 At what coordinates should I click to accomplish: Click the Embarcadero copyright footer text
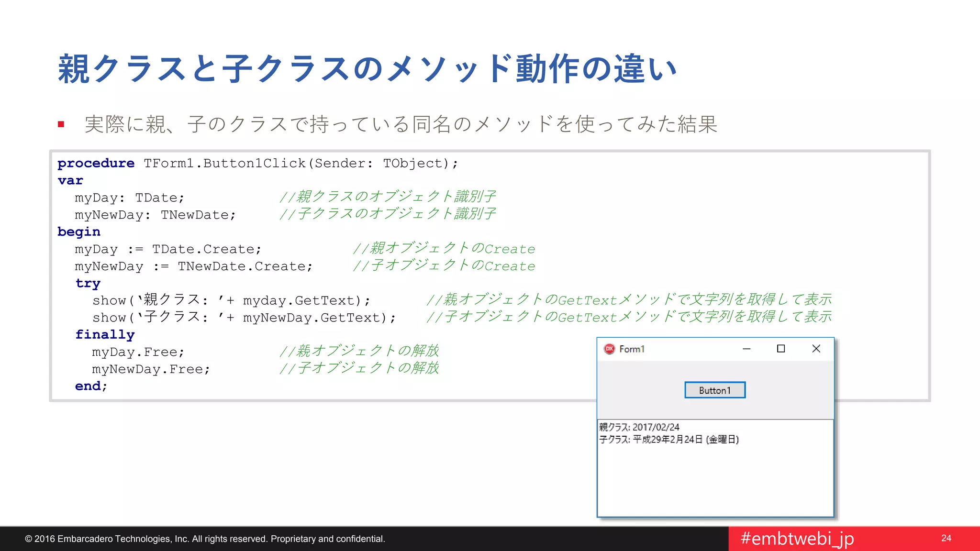[x=205, y=539]
